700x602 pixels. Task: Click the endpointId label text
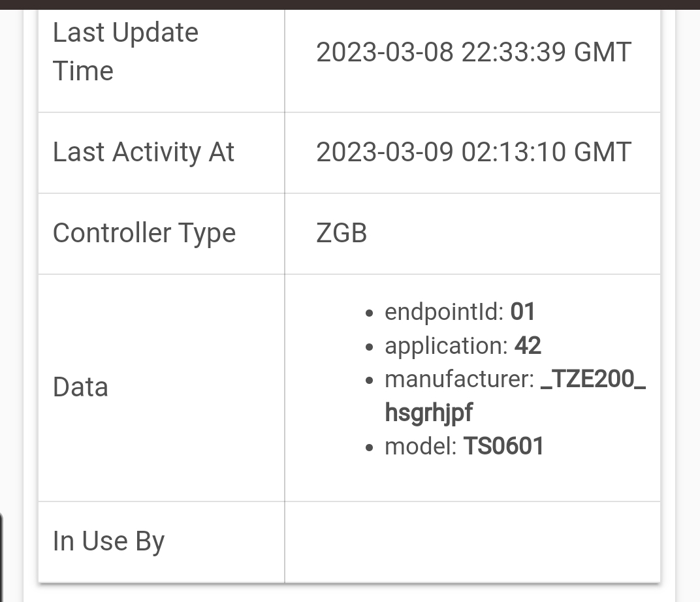pyautogui.click(x=444, y=311)
